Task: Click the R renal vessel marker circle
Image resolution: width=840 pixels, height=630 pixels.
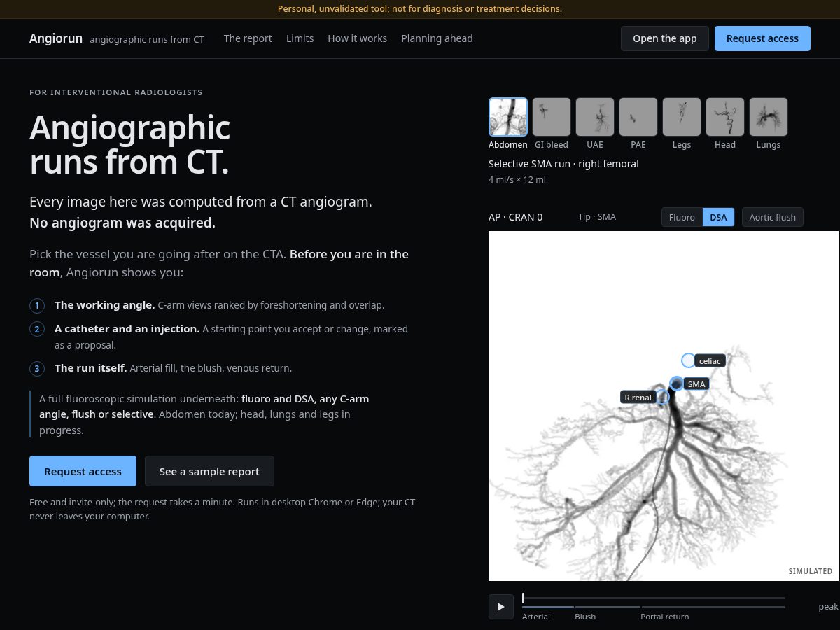Action: tap(662, 397)
